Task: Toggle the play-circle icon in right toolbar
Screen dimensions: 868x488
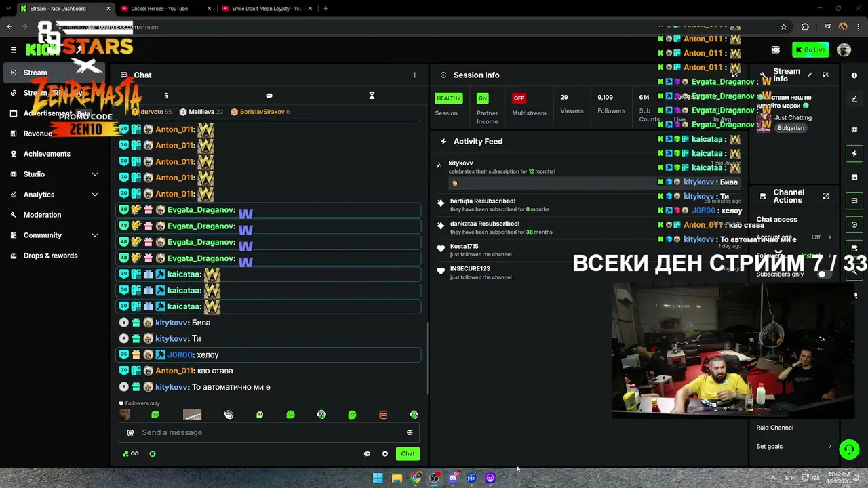Action: coord(854,225)
